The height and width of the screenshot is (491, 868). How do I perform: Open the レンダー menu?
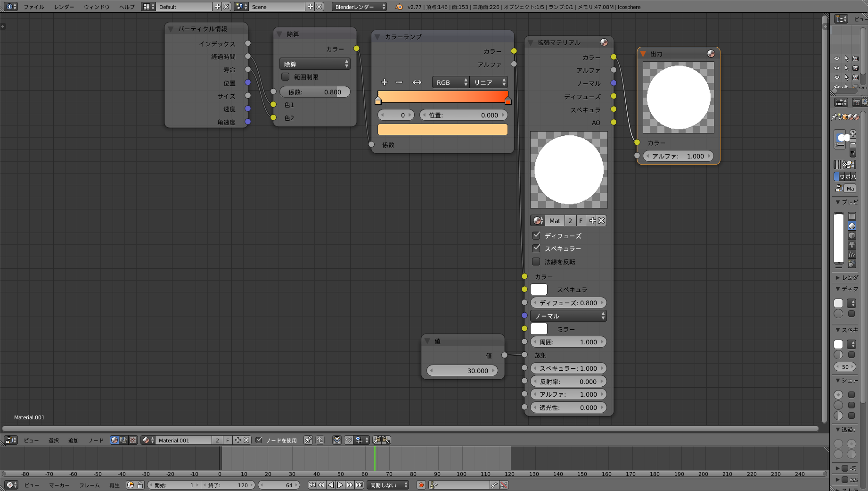click(64, 7)
